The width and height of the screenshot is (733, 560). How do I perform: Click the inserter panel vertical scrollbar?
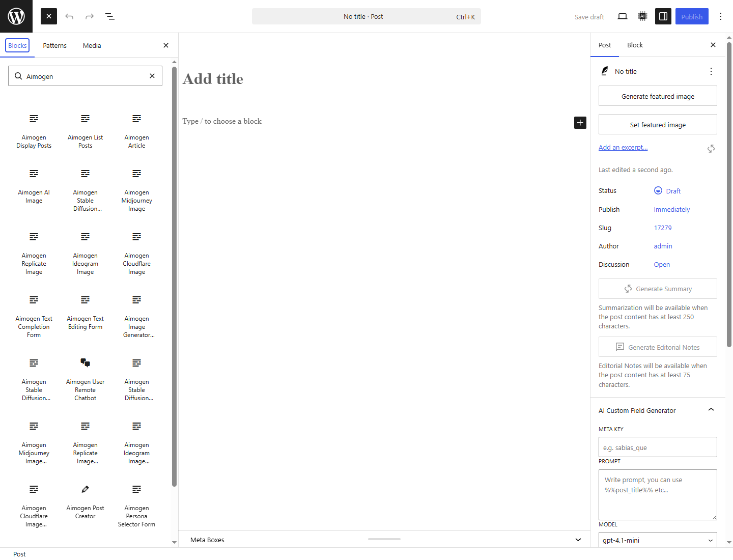[174, 276]
